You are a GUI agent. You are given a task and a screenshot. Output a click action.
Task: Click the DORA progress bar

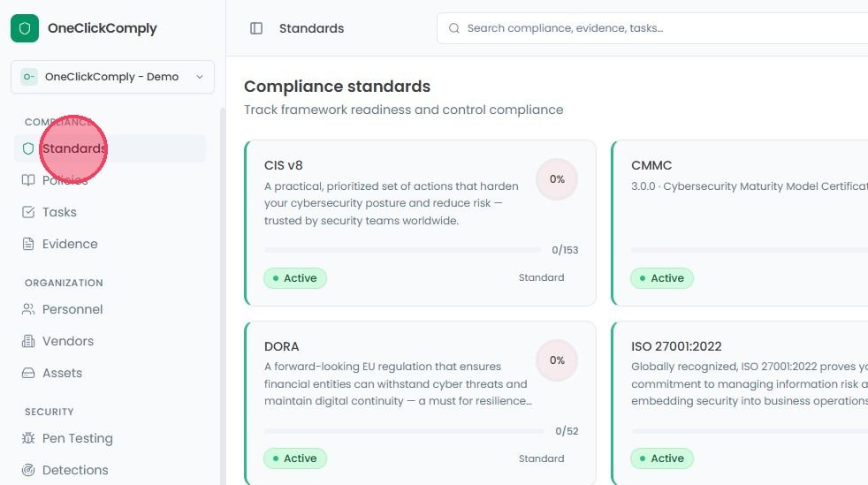[404, 431]
